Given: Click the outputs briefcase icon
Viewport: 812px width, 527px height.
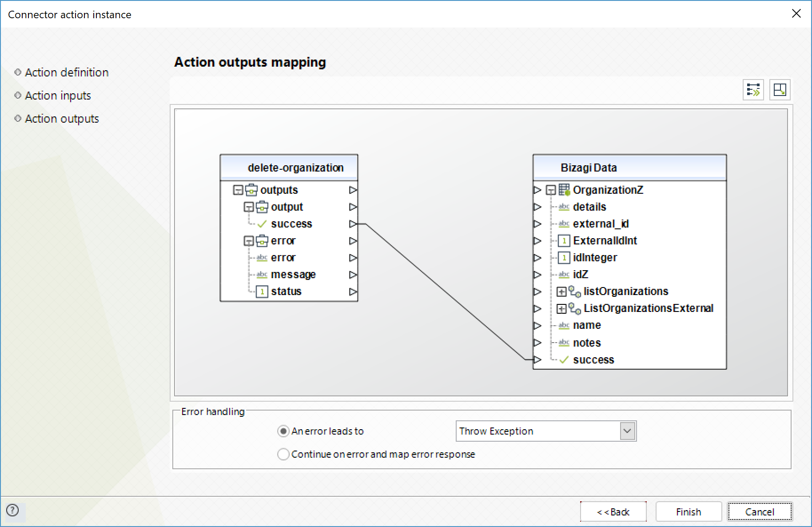Looking at the screenshot, I should (251, 190).
